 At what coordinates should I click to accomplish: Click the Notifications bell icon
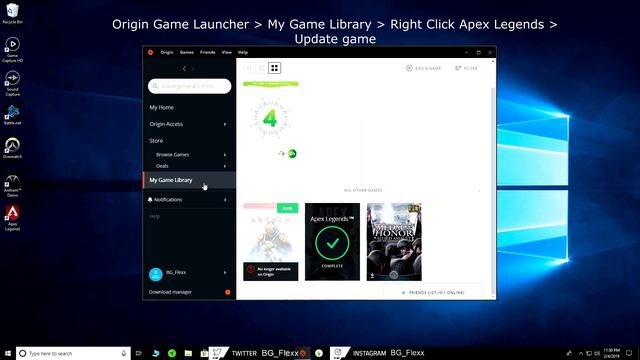point(150,200)
